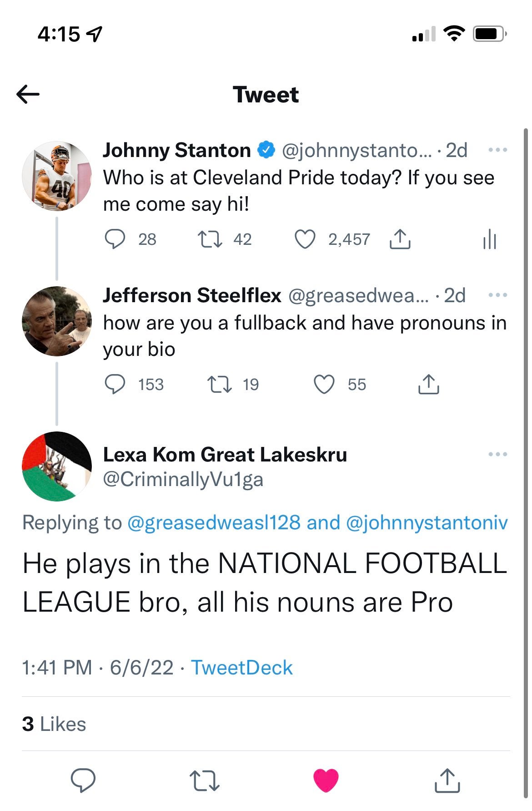The height and width of the screenshot is (811, 532).
Task: Tap the back arrow icon
Action: [28, 95]
